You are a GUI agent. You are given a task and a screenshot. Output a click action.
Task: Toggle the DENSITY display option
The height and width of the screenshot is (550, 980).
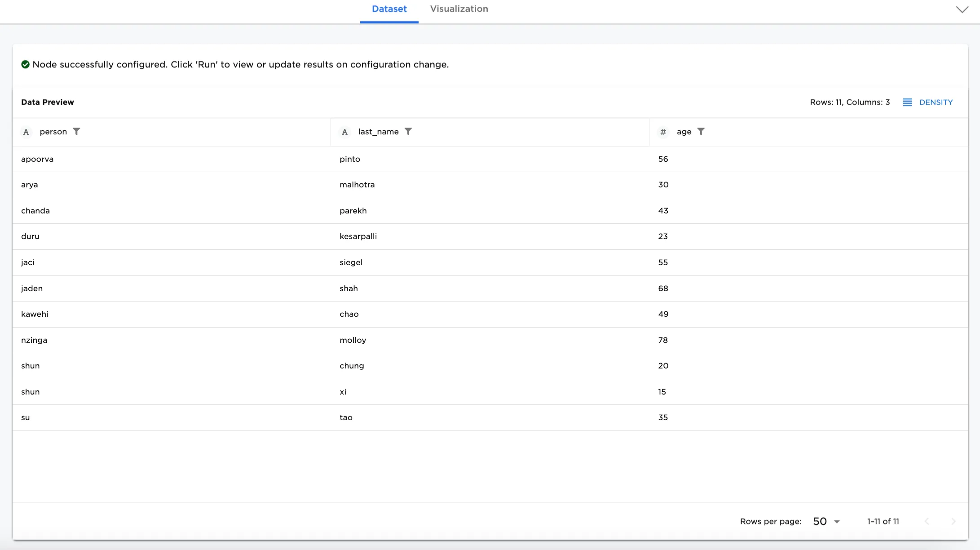[936, 102]
